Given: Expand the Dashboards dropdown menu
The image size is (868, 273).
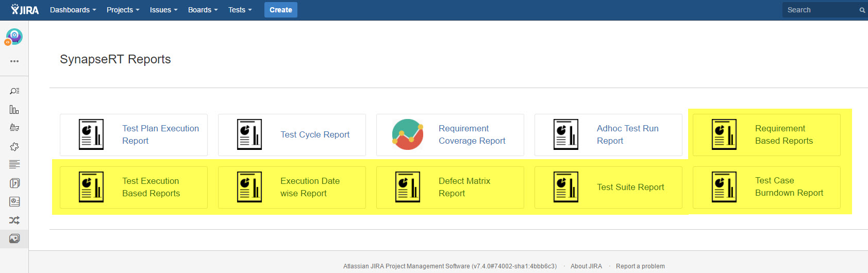Looking at the screenshot, I should (x=73, y=10).
